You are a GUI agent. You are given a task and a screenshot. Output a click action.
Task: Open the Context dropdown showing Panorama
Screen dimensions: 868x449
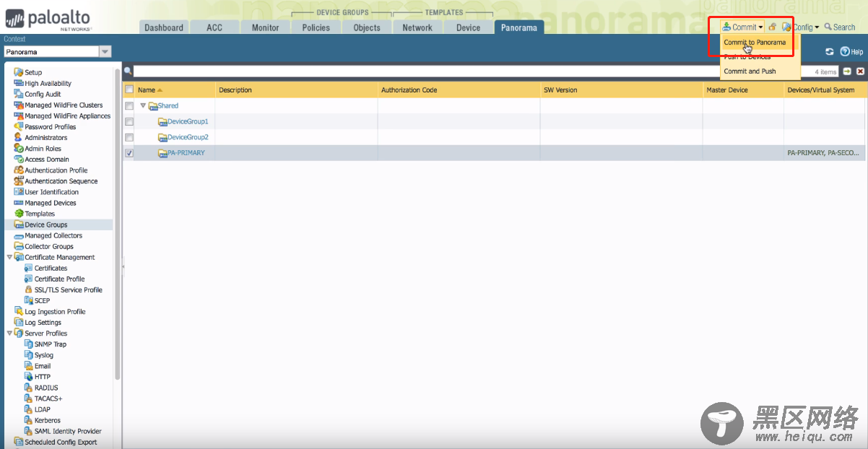coord(58,52)
